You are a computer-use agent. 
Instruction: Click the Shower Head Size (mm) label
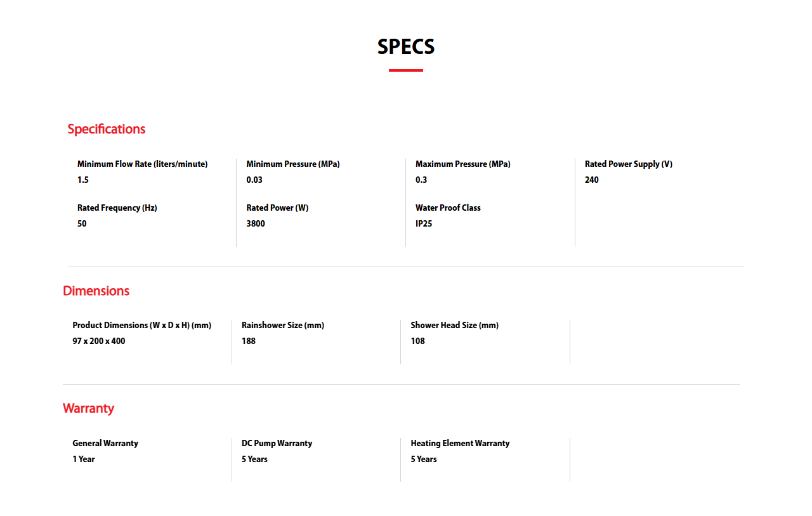tap(454, 326)
